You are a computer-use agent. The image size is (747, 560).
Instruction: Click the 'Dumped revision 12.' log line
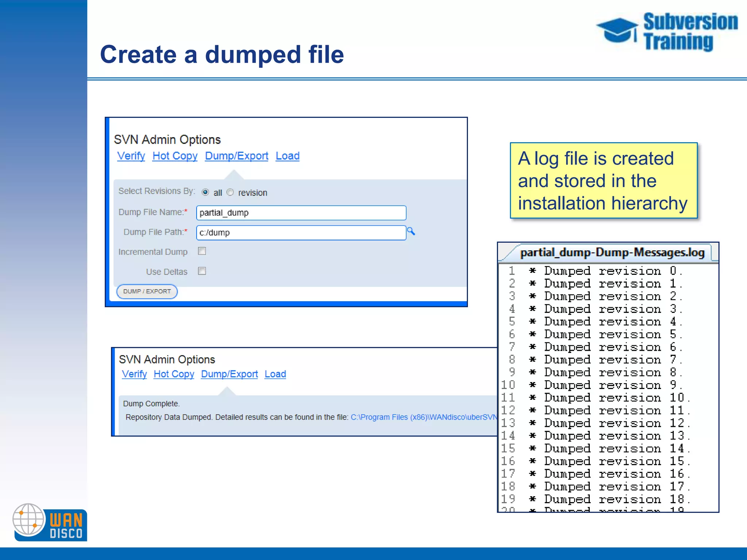coord(609,423)
